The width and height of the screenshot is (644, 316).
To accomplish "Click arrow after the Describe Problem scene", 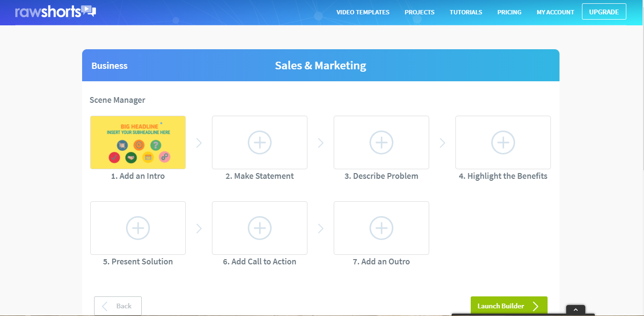I will 443,142.
